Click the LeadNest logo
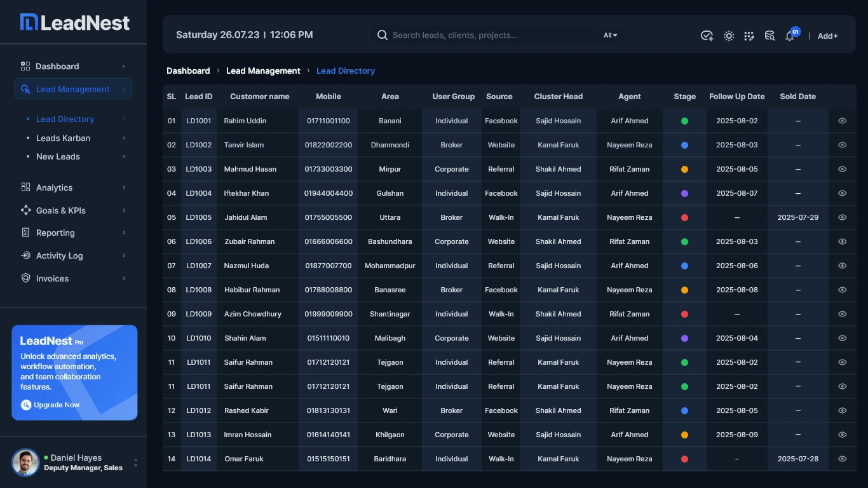The width and height of the screenshot is (868, 488). click(x=75, y=23)
